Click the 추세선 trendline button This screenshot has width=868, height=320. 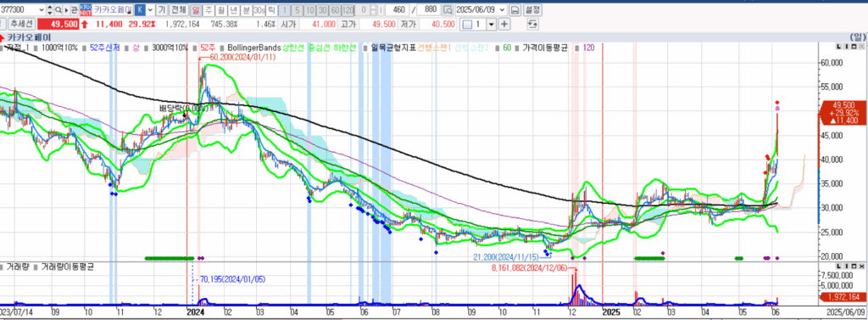coord(21,24)
